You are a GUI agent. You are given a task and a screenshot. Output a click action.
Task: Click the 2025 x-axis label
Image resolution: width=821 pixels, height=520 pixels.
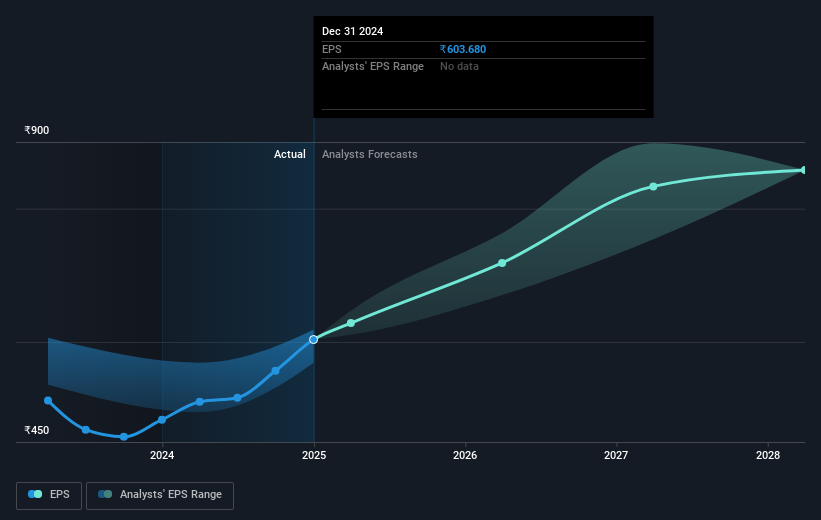(314, 455)
